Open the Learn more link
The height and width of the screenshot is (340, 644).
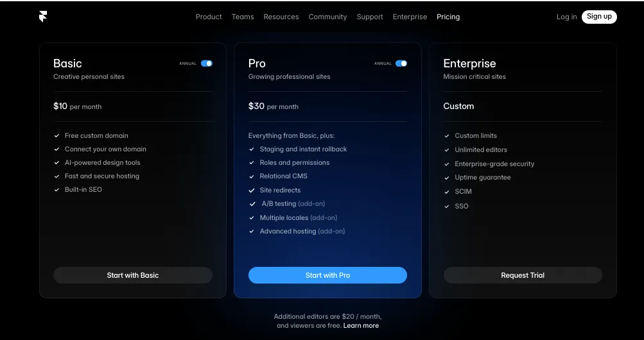(x=361, y=326)
